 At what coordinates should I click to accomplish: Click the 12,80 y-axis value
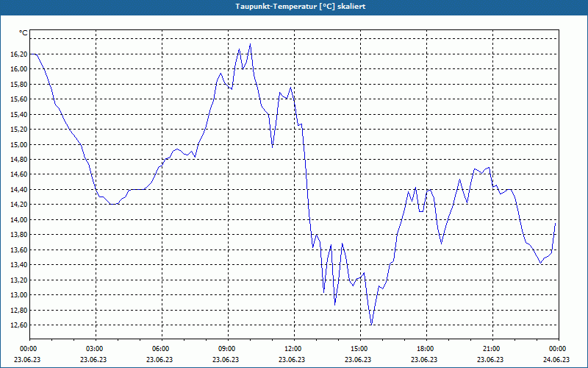tap(18, 310)
